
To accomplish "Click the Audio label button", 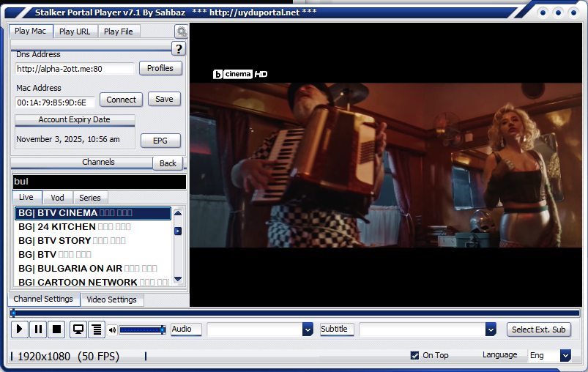I will click(186, 330).
